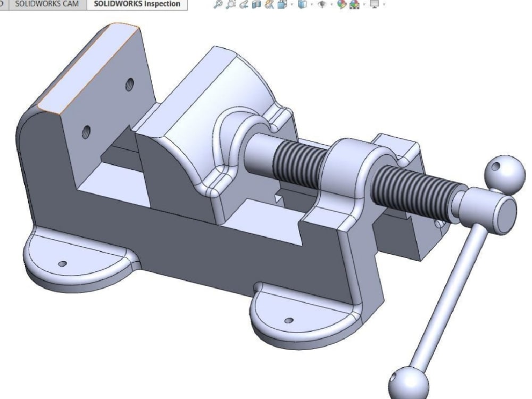Viewport: 532px width, 399px height.
Task: Click the Dynamic Annotation Views icon
Action: point(269,5)
